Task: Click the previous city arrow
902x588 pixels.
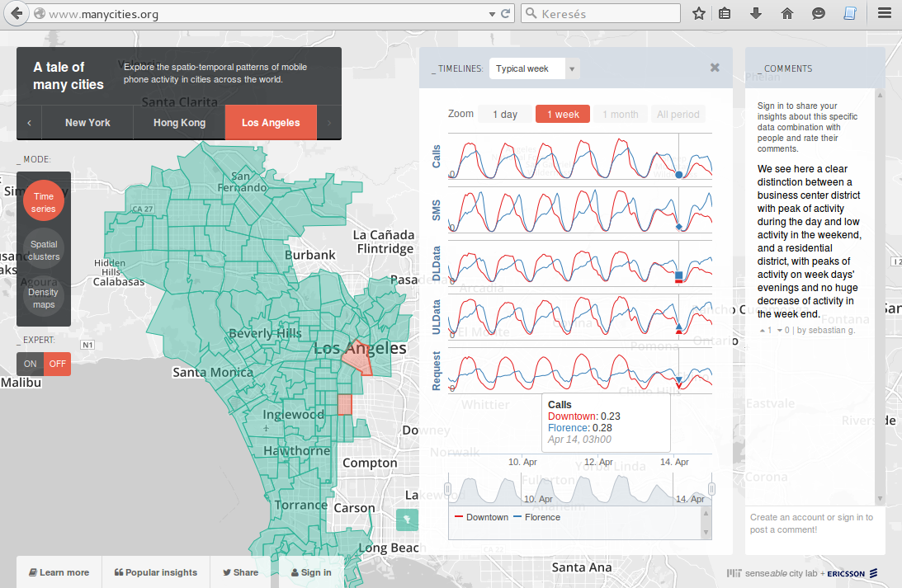Action: tap(29, 123)
